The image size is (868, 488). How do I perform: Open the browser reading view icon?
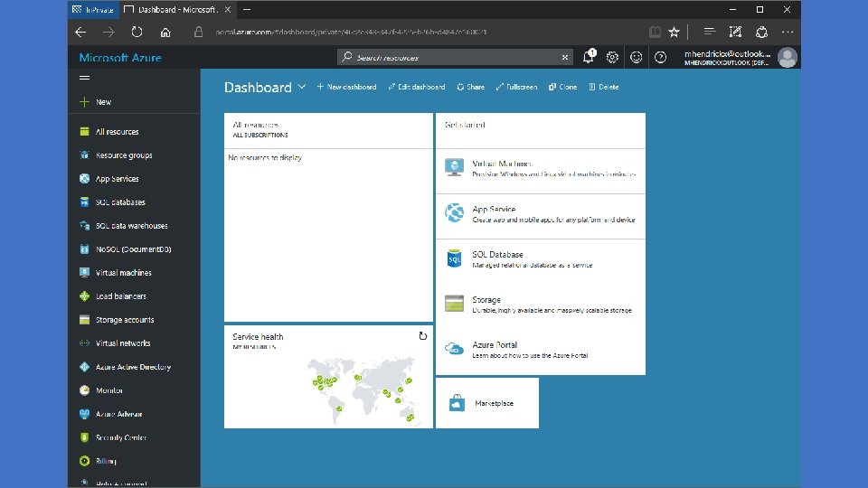(x=655, y=33)
